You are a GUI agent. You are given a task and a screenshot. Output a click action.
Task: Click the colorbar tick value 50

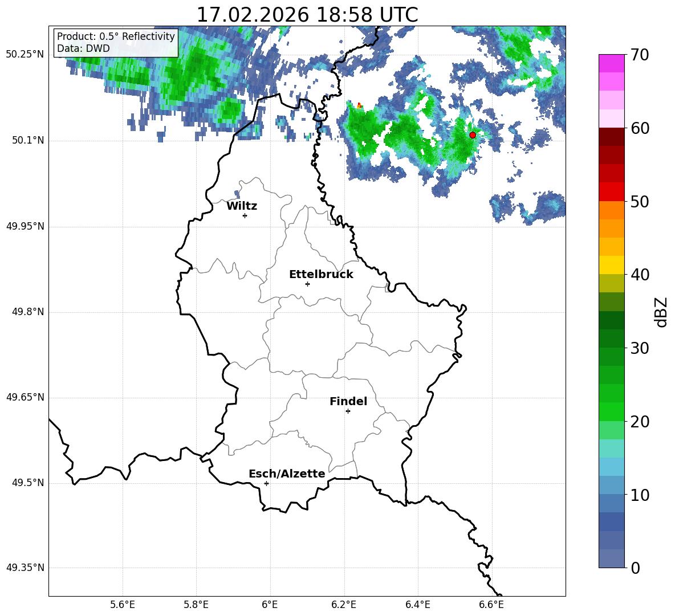coord(640,202)
